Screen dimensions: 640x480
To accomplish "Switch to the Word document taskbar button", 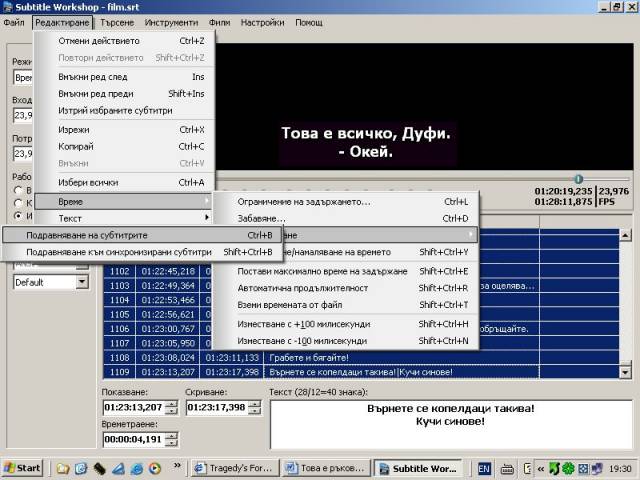I will click(x=327, y=468).
